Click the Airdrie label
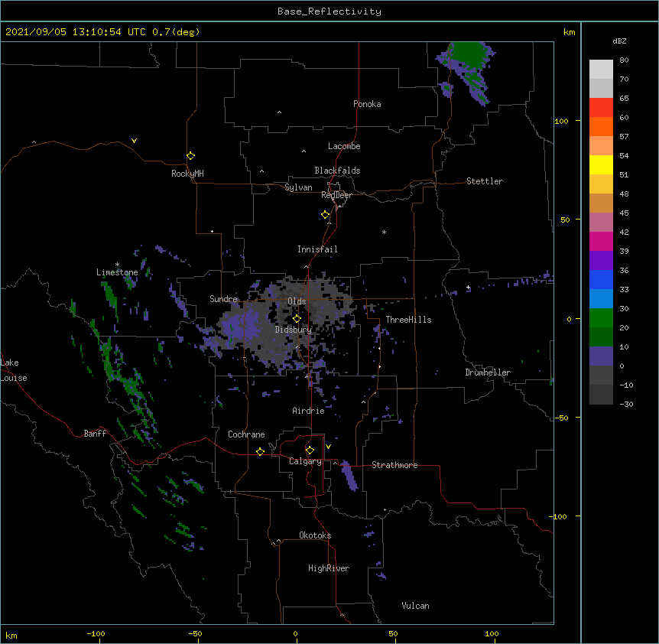 [308, 411]
